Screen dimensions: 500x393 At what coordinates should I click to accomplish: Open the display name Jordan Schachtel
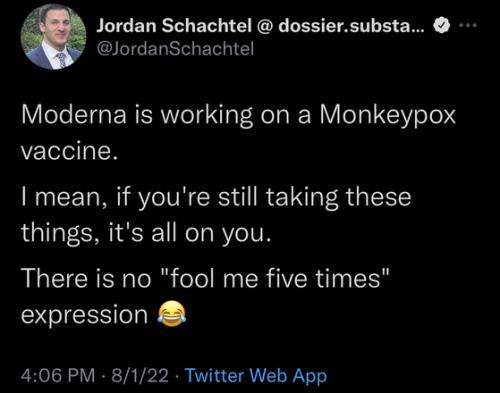pyautogui.click(x=174, y=25)
